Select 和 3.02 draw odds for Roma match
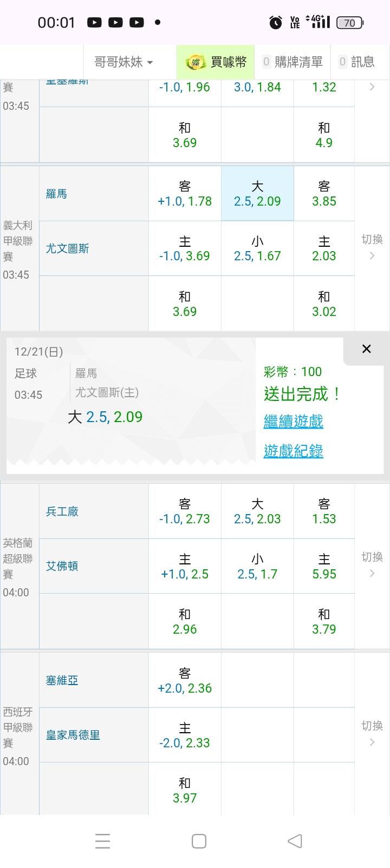This screenshot has width=390, height=868. [324, 304]
